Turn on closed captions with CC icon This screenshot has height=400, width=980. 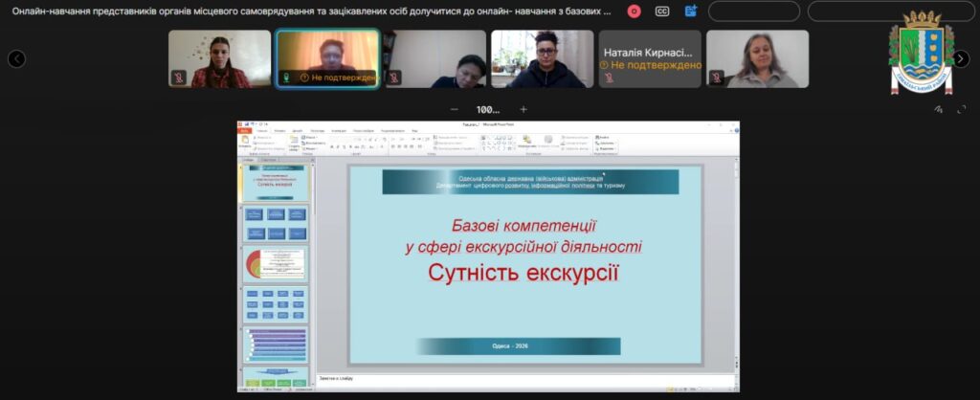[x=662, y=11]
